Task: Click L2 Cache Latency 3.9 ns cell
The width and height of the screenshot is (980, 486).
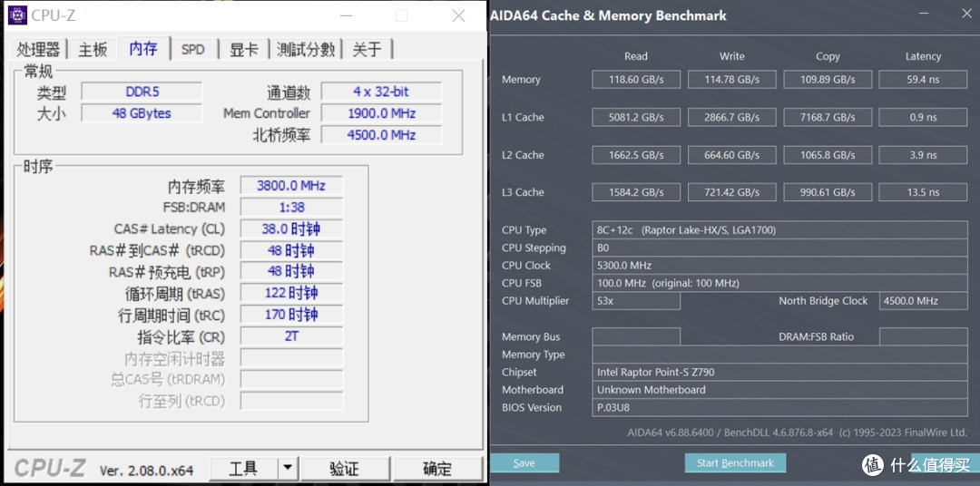Action: [x=923, y=155]
